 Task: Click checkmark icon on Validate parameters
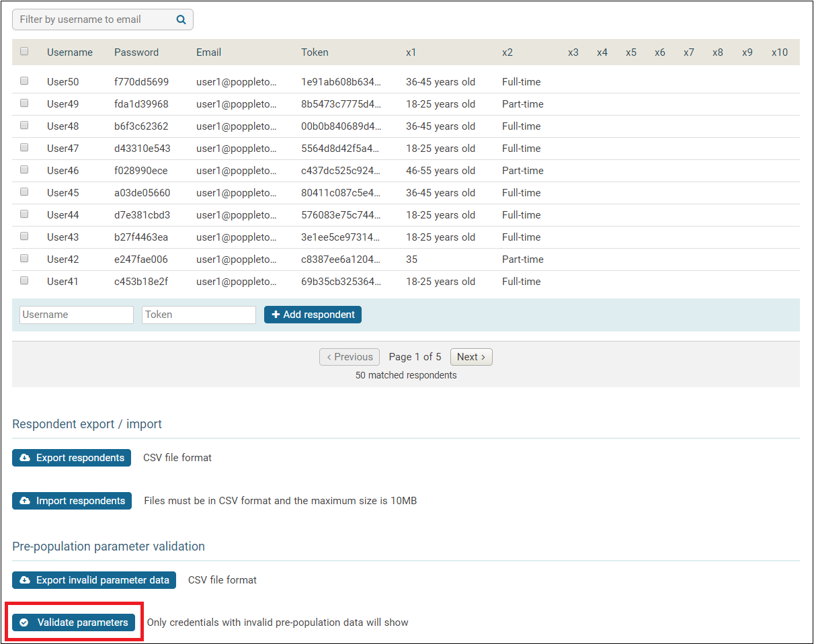point(24,622)
